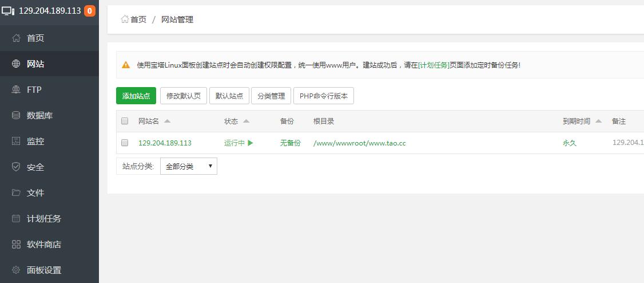Click the orange notification badge showing 0

pos(89,11)
